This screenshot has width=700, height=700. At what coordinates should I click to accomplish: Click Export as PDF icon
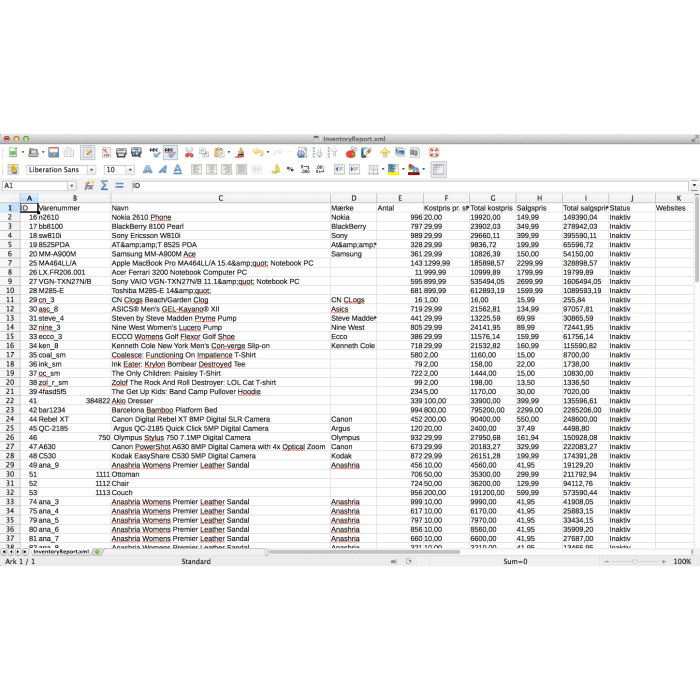coord(106,153)
